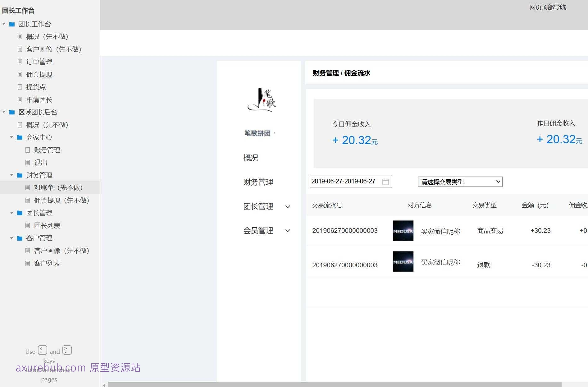The image size is (588, 387).
Task: Collapse the 区域团长后台 tree section
Action: pyautogui.click(x=4, y=112)
